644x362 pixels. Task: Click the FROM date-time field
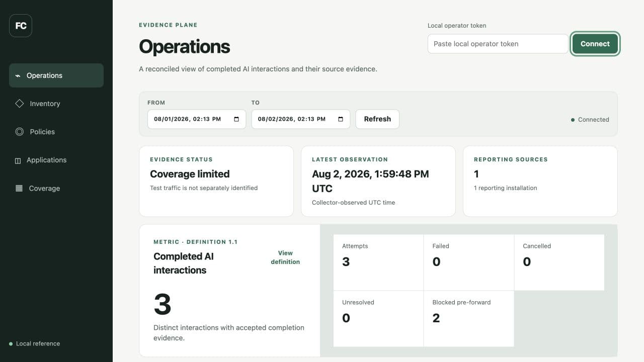click(197, 119)
